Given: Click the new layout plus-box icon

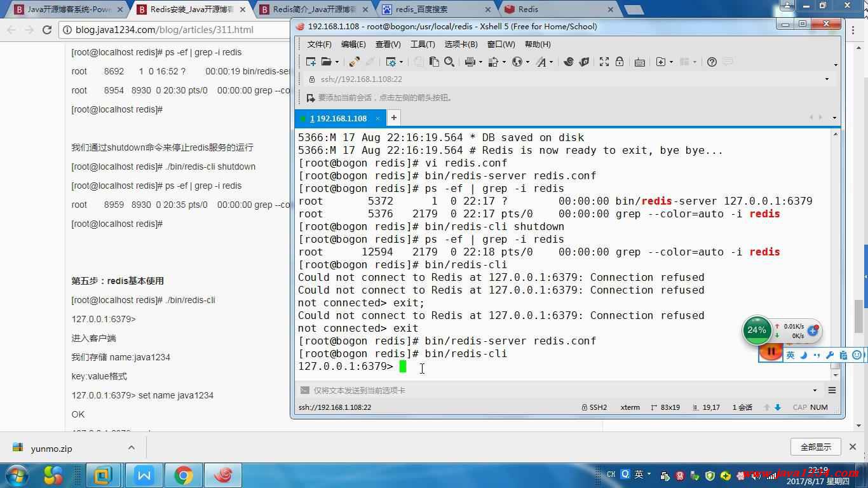Looking at the screenshot, I should [661, 62].
